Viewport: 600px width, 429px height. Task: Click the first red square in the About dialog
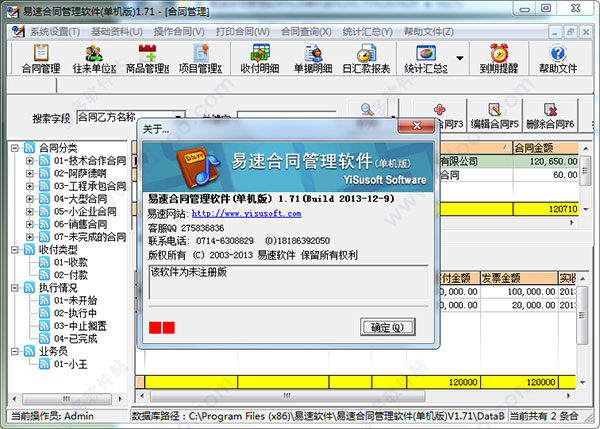click(155, 328)
